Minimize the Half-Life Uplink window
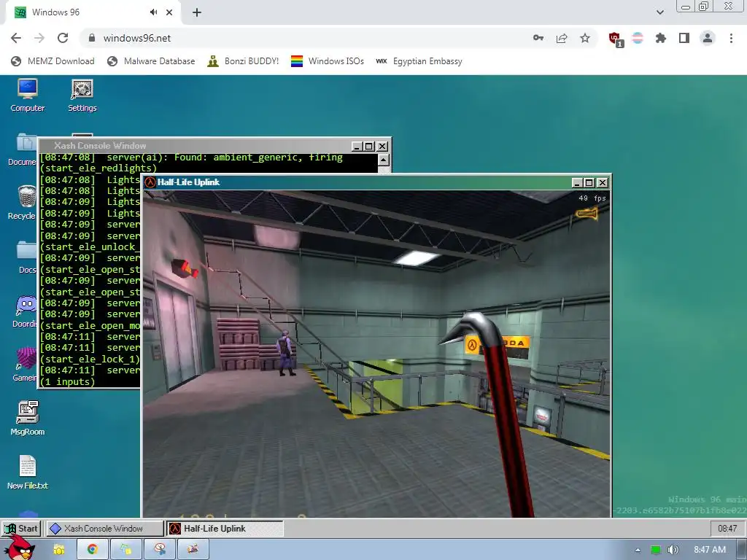 click(x=578, y=183)
